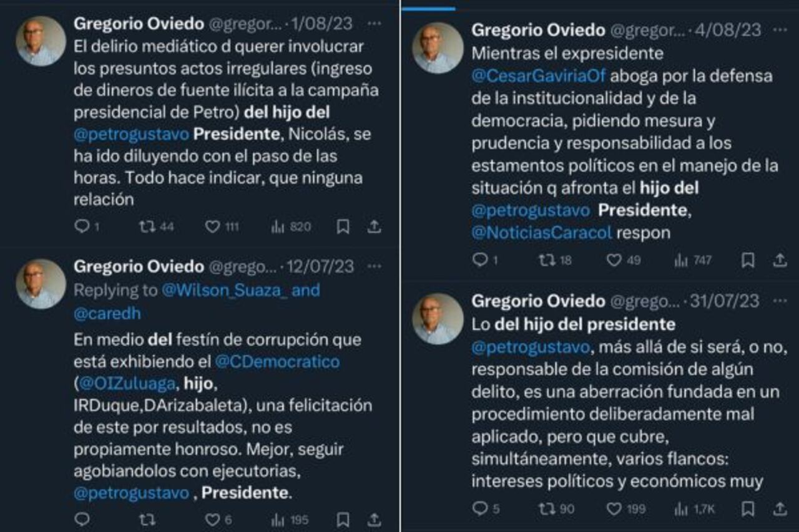Screen dimensions: 799x532
Task: Like the tweet with 111 likes
Action: 213,227
